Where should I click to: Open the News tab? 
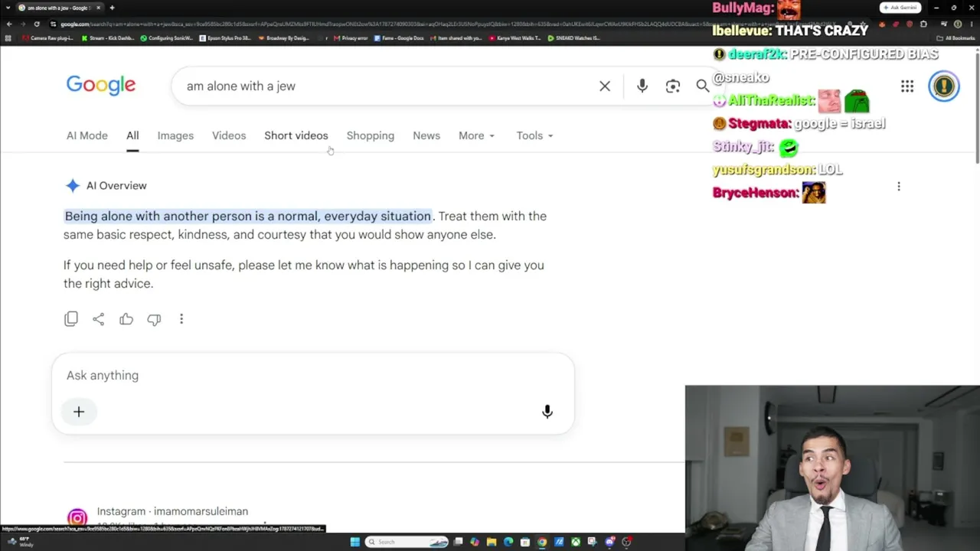coord(426,135)
